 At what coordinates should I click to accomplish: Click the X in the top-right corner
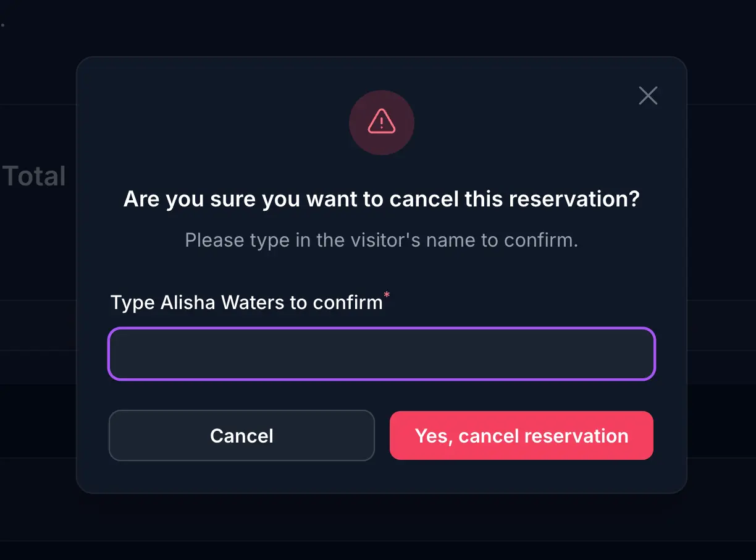point(648,96)
